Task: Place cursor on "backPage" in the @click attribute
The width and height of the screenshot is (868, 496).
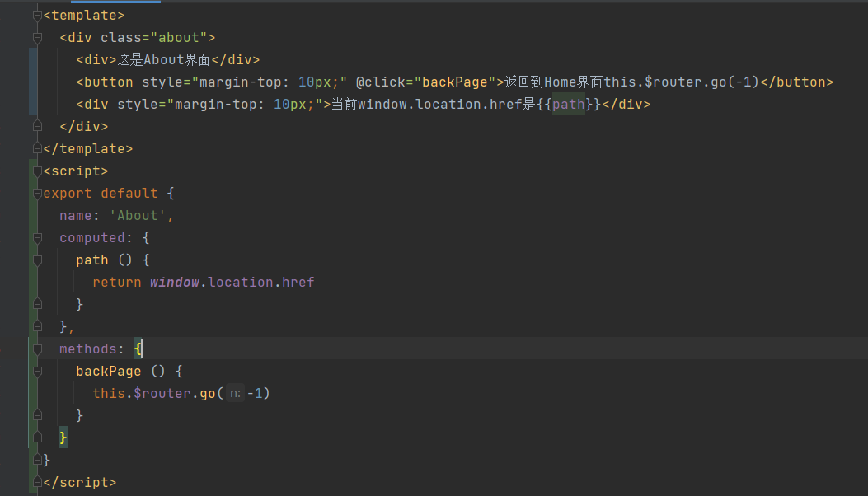Action: [454, 82]
